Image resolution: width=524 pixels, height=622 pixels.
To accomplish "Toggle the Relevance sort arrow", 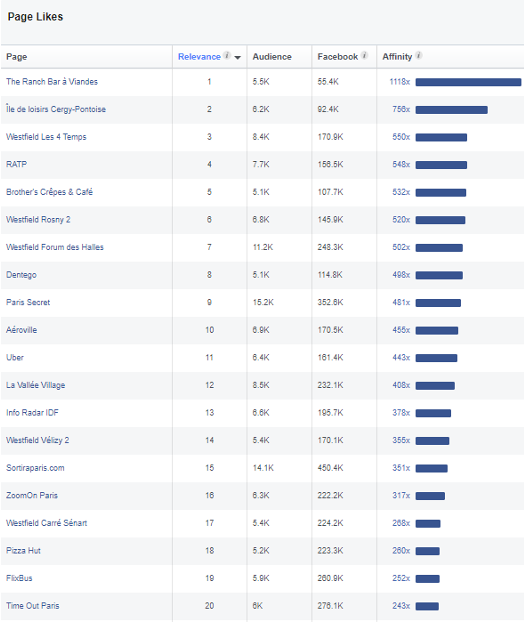I will coord(238,58).
